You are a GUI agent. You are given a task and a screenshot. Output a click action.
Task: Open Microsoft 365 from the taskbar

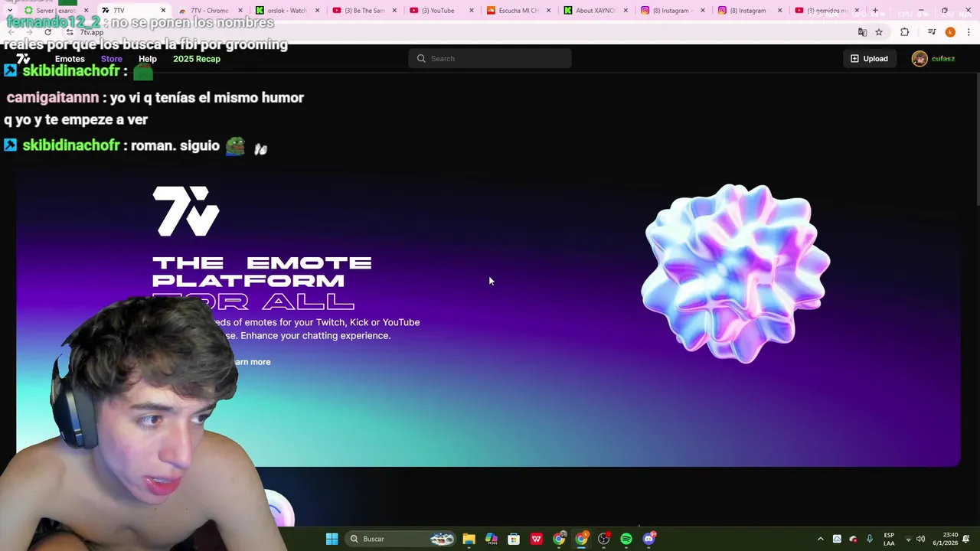pos(492,539)
